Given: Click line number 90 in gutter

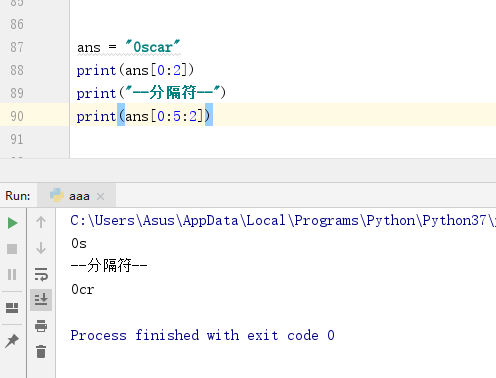Looking at the screenshot, I should pos(17,116).
